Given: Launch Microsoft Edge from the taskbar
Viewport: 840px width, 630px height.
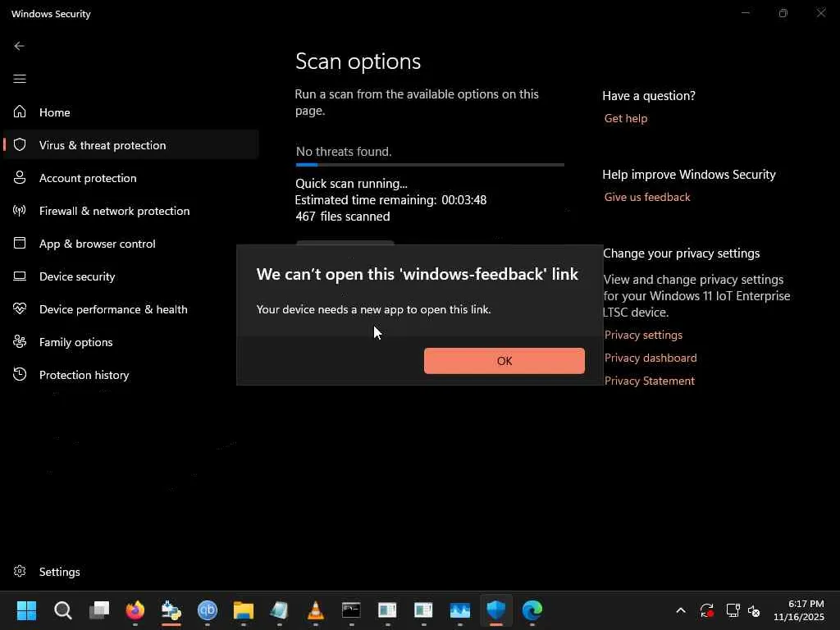Looking at the screenshot, I should (532, 609).
